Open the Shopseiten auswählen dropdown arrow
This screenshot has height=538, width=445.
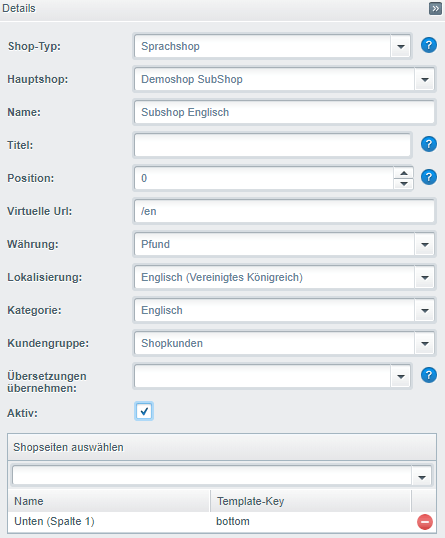422,477
